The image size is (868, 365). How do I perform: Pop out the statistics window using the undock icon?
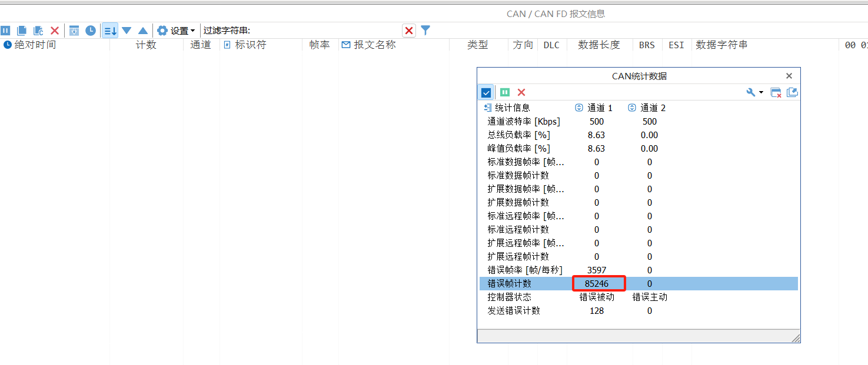(x=792, y=92)
